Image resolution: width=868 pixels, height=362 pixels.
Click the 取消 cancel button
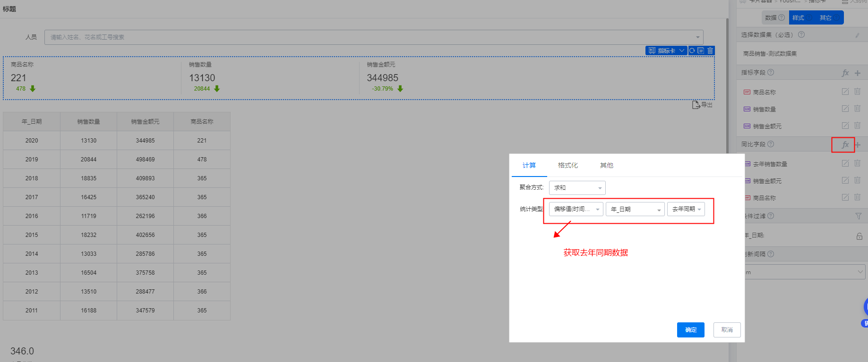[727, 330]
